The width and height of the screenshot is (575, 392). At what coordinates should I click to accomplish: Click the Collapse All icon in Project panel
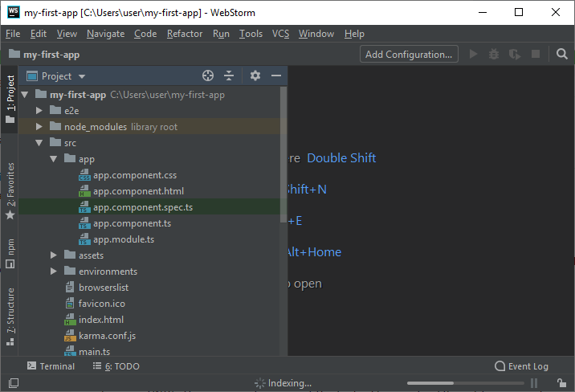229,76
